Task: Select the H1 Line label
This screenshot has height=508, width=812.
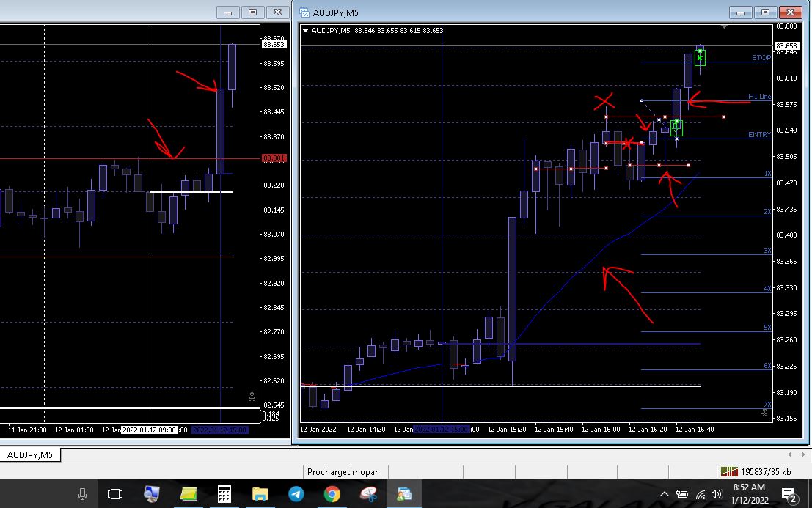Action: 760,96
